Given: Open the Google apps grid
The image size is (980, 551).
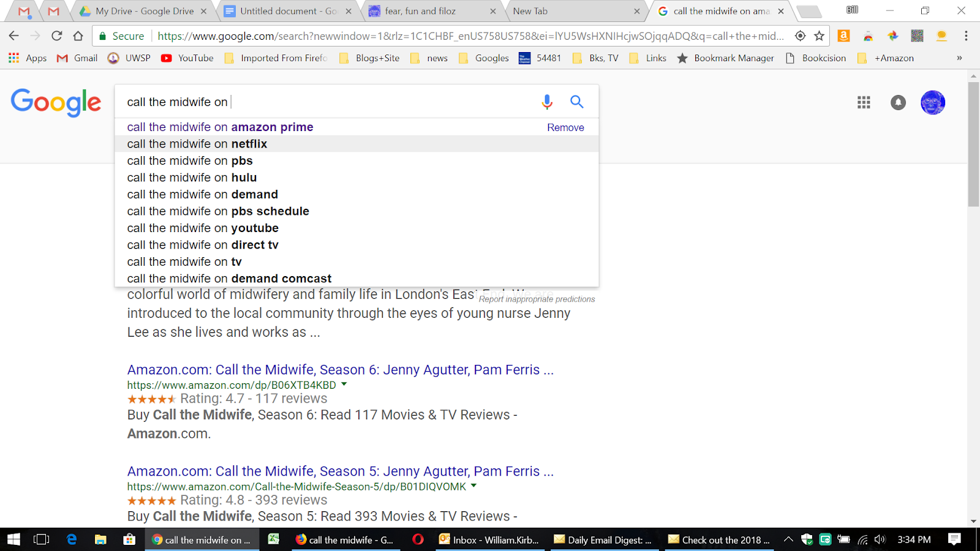Looking at the screenshot, I should [x=864, y=102].
